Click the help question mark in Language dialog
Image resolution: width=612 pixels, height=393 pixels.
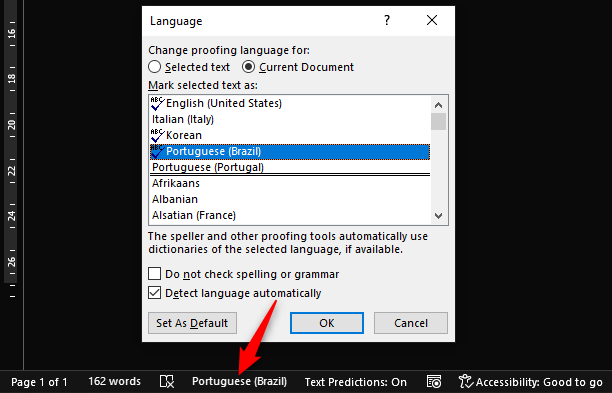(x=387, y=20)
